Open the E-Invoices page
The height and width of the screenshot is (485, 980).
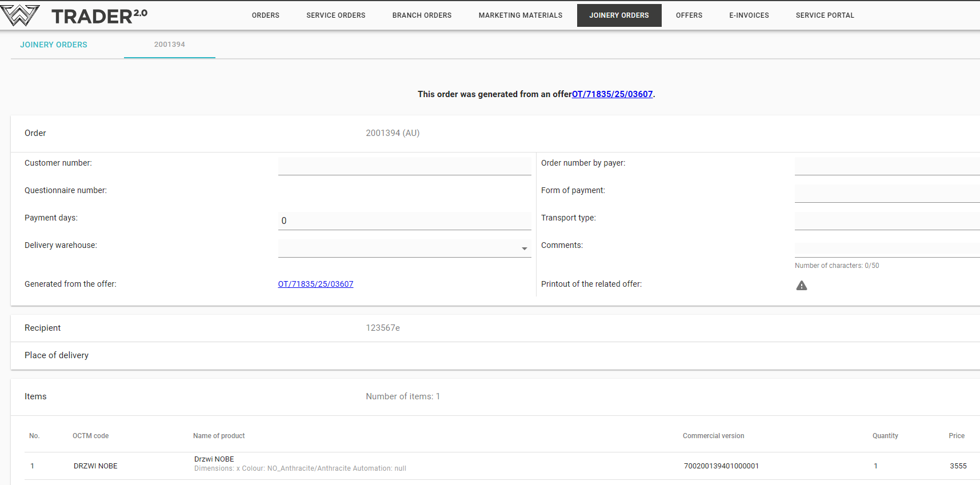click(x=749, y=15)
